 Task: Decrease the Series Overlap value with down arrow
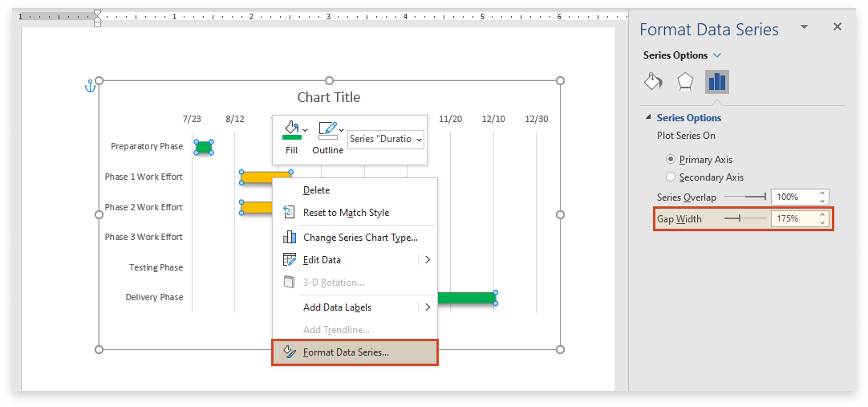point(823,201)
